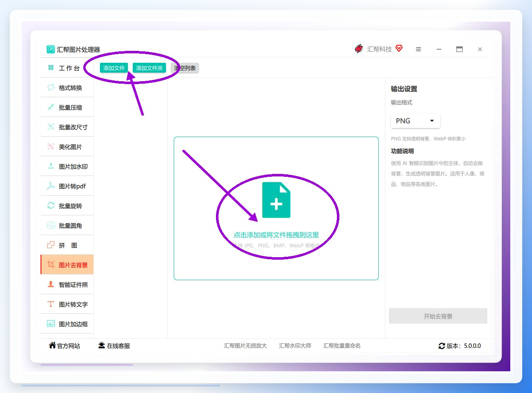Click the 工作台 grid icon

(x=51, y=68)
